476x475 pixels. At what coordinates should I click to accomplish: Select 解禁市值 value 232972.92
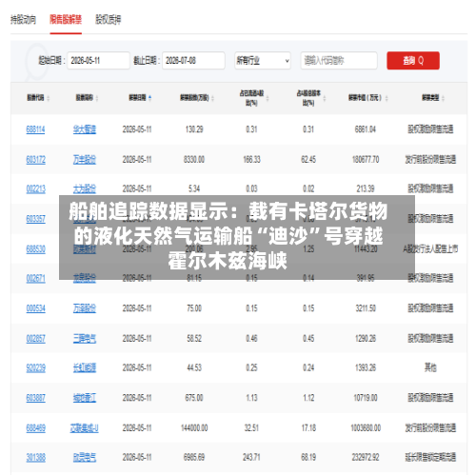366,458
